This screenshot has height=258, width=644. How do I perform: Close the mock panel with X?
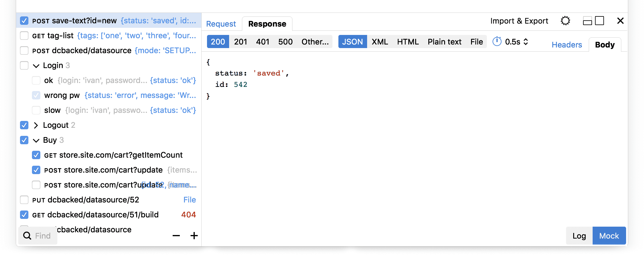pyautogui.click(x=620, y=21)
